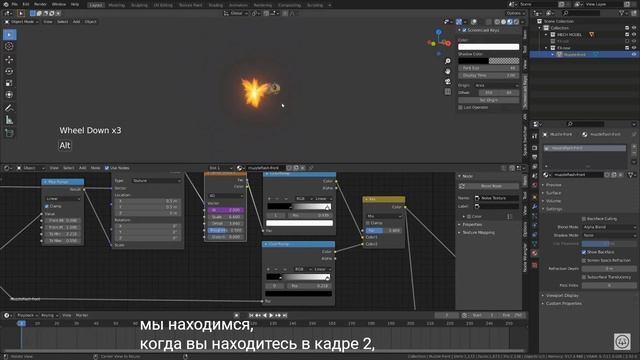Toggle Show Backface checkbox
The width and height of the screenshot is (640, 360).
(x=584, y=252)
